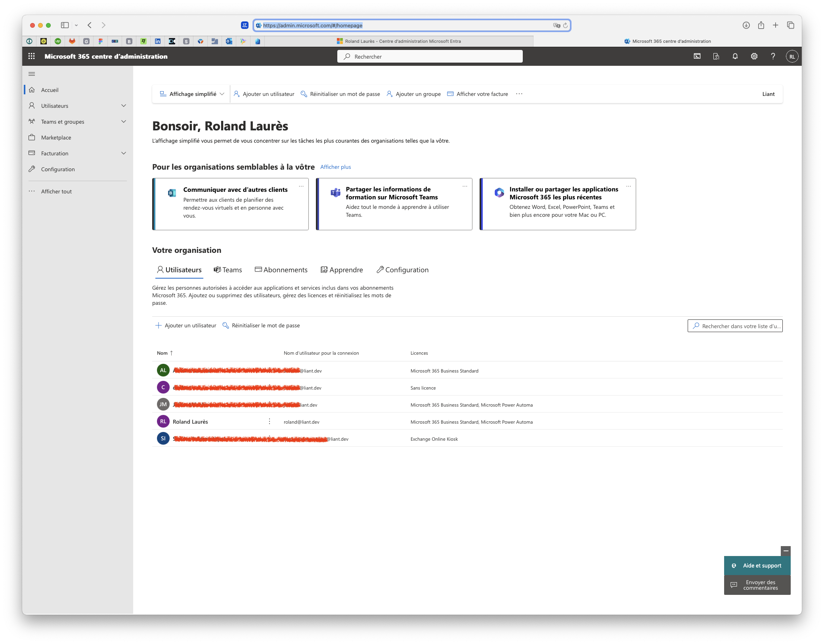The width and height of the screenshot is (824, 644).
Task: Click Réinitialiser un mot de passe
Action: (340, 94)
